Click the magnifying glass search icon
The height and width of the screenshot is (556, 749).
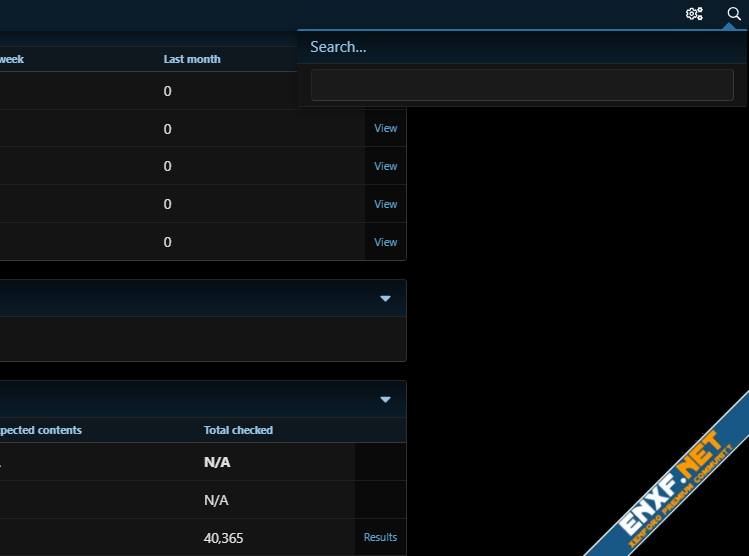pyautogui.click(x=734, y=14)
